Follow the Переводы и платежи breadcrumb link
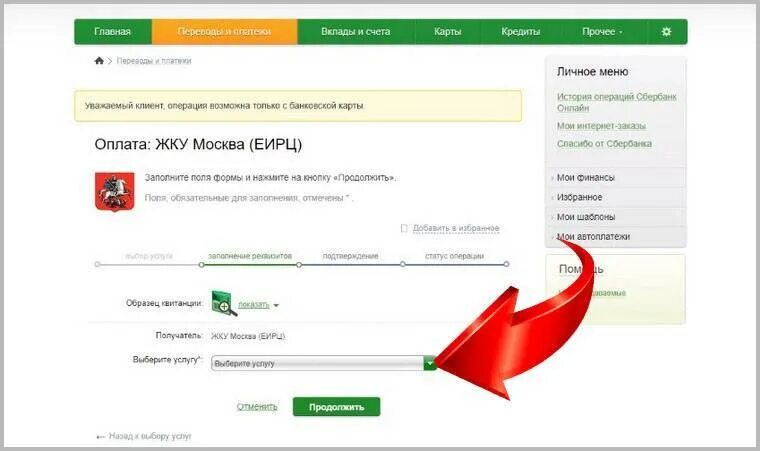This screenshot has height=451, width=760. [x=154, y=61]
